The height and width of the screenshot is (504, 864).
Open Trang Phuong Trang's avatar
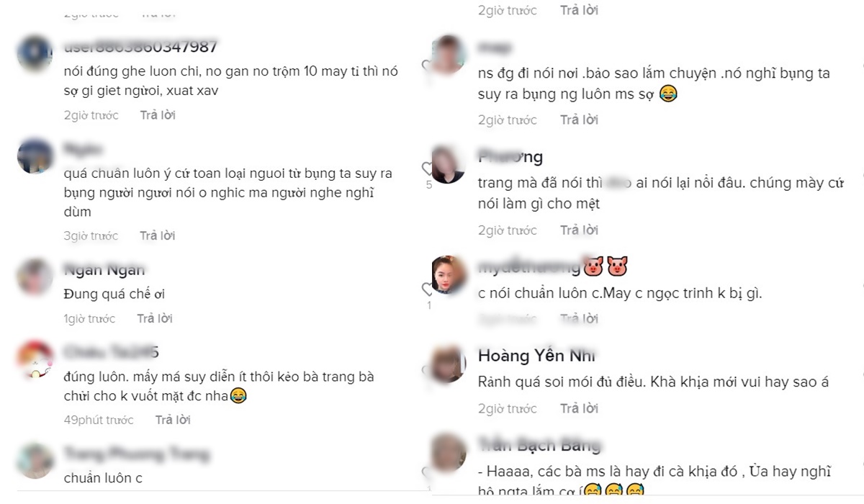coord(35,461)
